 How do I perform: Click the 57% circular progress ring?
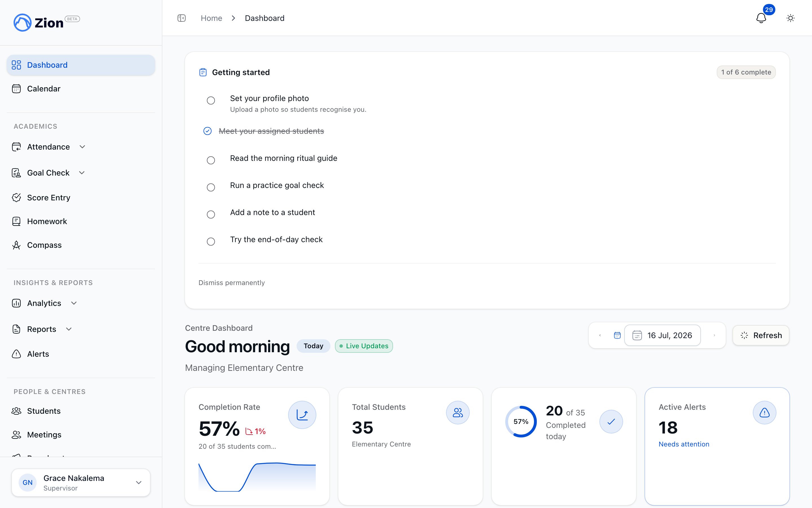point(521,421)
